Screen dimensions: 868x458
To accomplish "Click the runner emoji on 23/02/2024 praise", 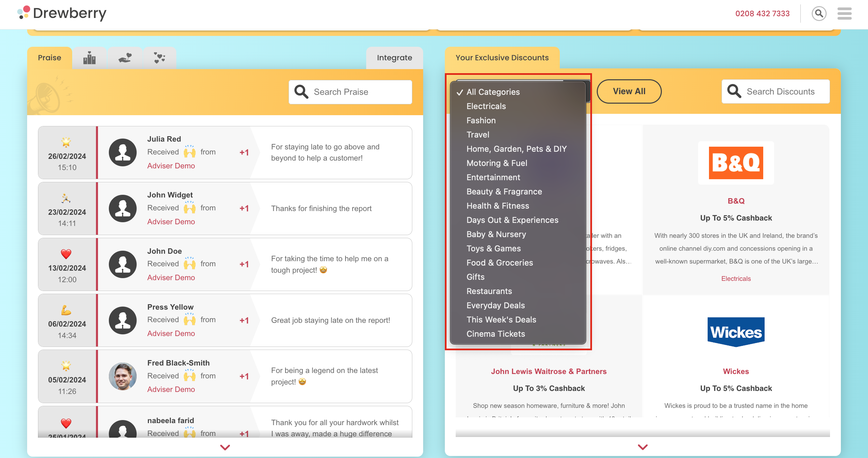I will coord(66,198).
